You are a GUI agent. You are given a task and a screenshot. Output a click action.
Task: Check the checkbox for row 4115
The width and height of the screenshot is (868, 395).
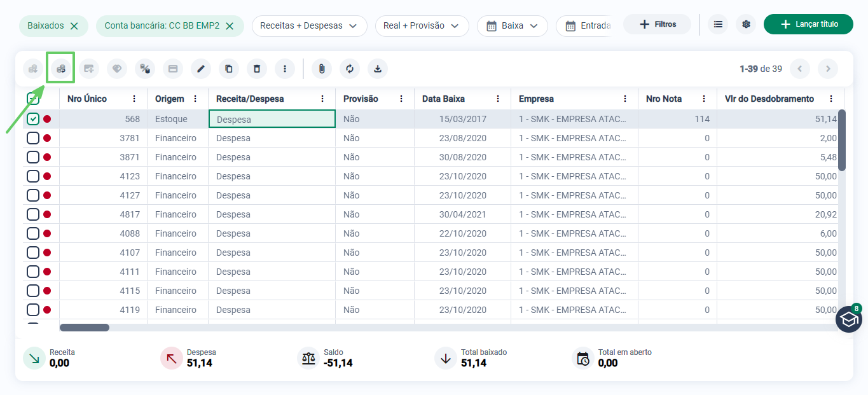[33, 291]
